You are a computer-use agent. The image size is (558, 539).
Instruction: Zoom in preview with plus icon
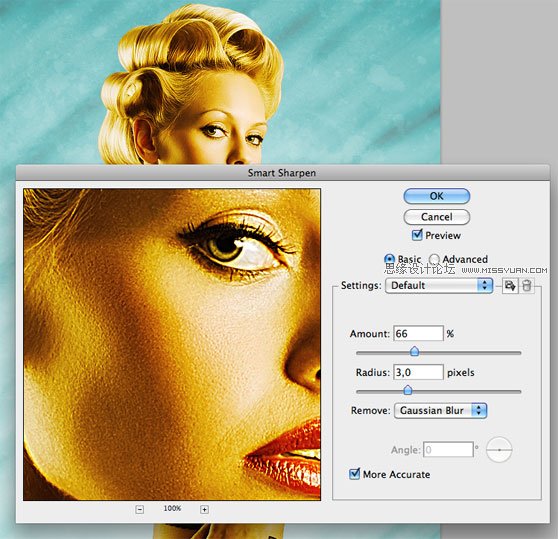tap(204, 509)
